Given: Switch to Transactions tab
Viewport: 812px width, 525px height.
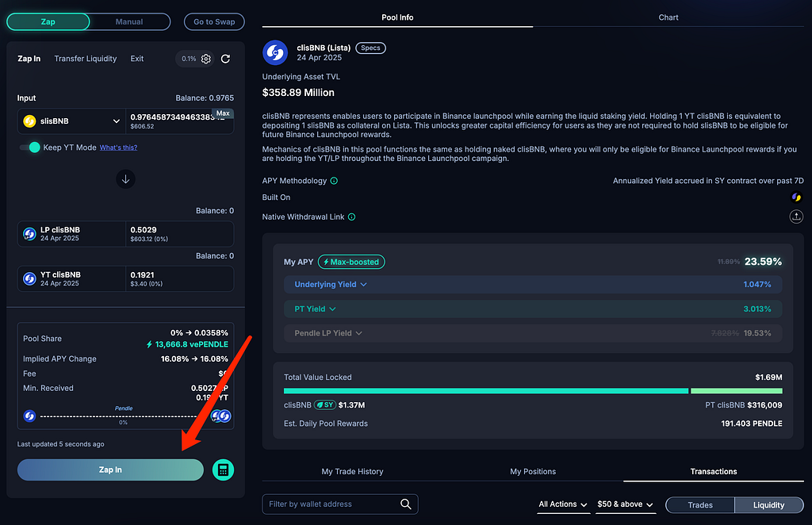Looking at the screenshot, I should (714, 472).
